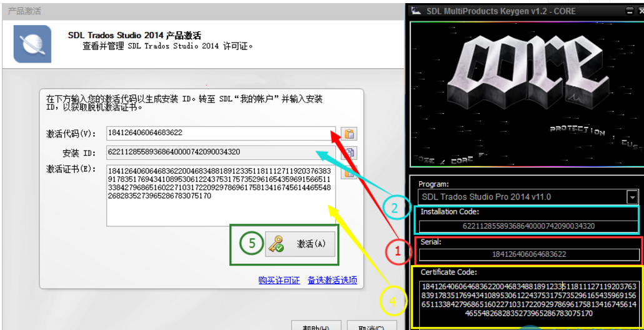This screenshot has height=330, width=644.
Task: Click the 激活(A) activate button
Action: (x=300, y=244)
